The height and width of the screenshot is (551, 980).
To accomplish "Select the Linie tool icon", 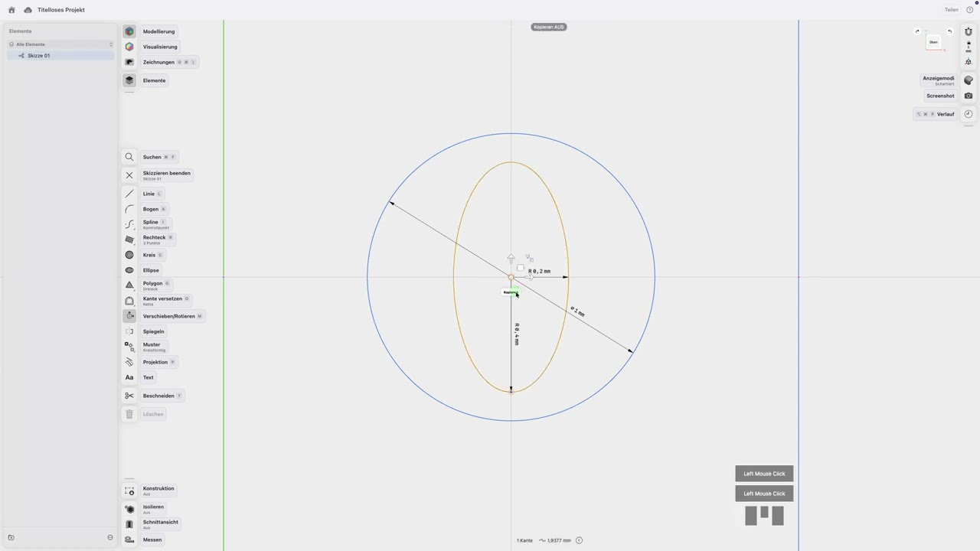I will tap(129, 194).
